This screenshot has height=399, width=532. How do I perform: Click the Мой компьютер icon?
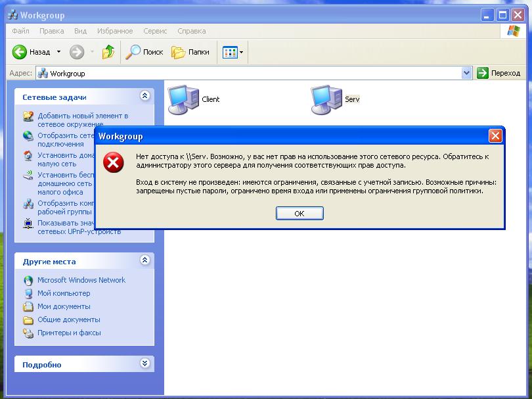click(28, 293)
